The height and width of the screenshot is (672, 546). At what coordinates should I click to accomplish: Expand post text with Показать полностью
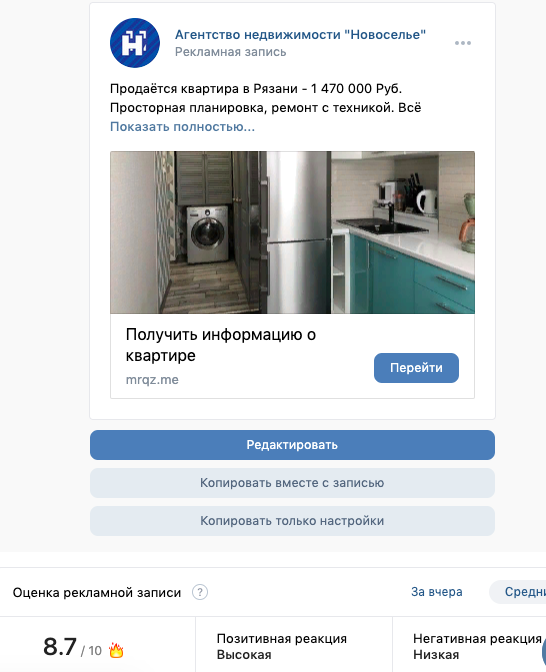(x=183, y=127)
